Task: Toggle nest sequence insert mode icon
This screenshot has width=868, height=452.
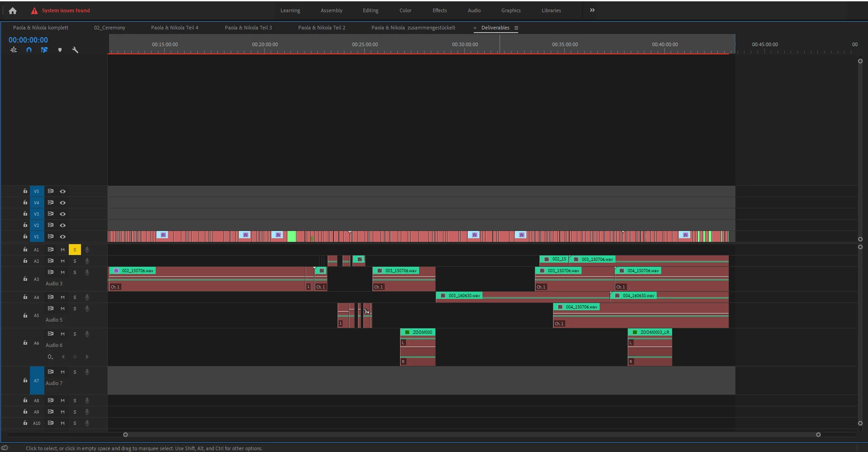Action: click(14, 50)
